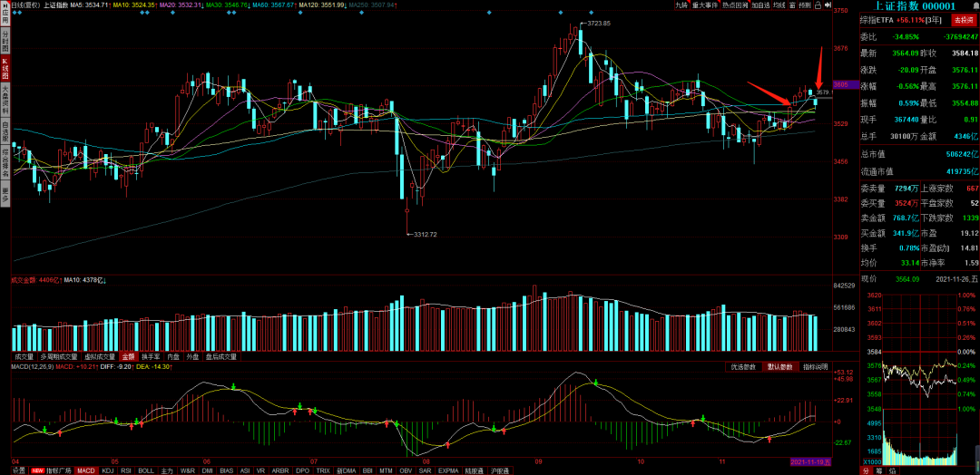Select the 陆股通 indicator tab
The height and width of the screenshot is (475, 980).
coord(473,470)
